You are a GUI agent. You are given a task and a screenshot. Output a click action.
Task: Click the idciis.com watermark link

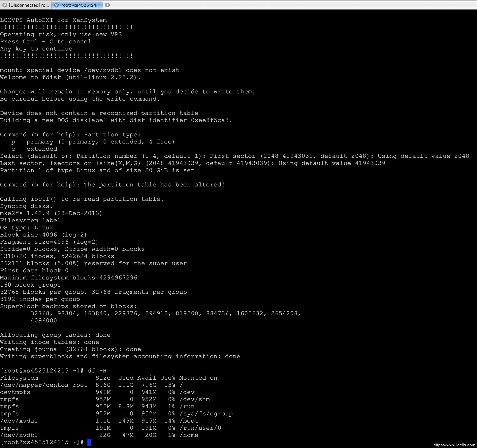455,445
